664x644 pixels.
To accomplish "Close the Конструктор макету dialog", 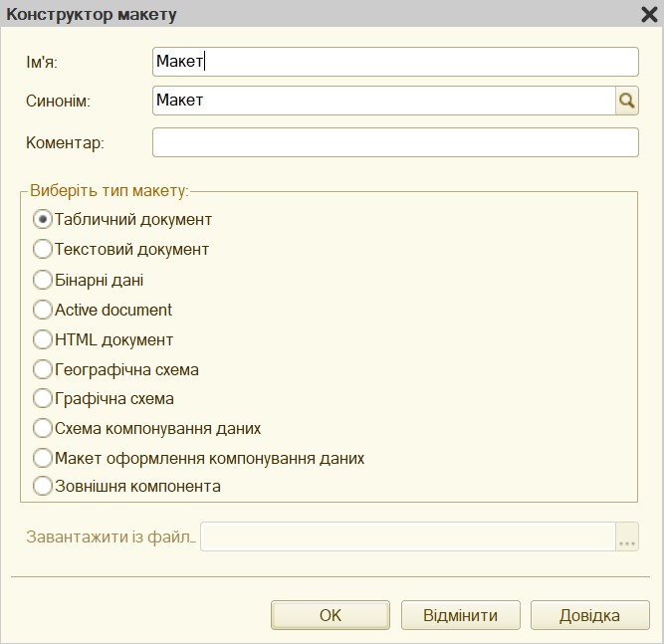I will click(x=649, y=14).
